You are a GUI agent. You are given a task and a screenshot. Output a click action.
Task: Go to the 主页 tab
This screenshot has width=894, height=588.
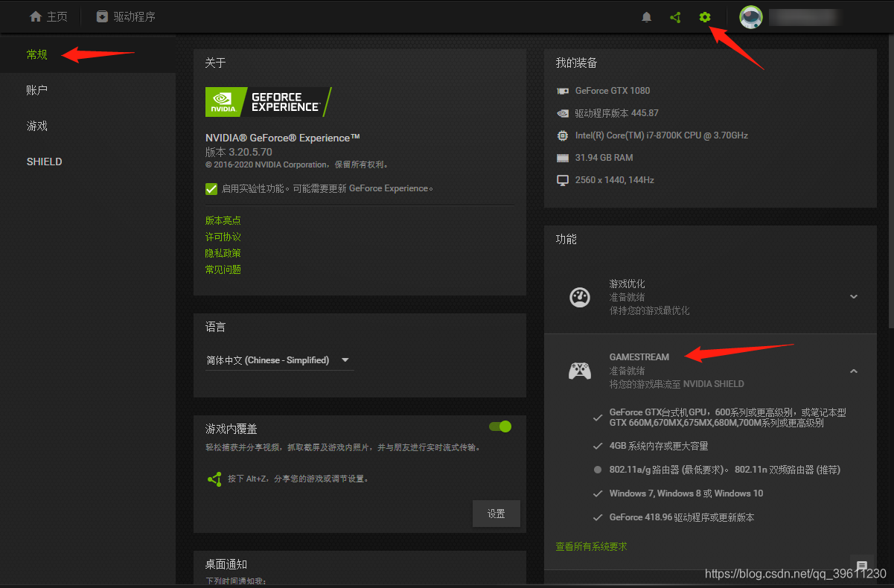pos(48,16)
